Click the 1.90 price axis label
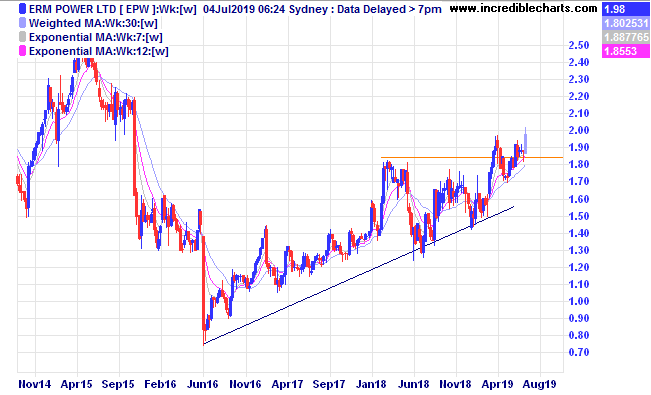Viewport: 651px width, 395px height. (x=579, y=147)
